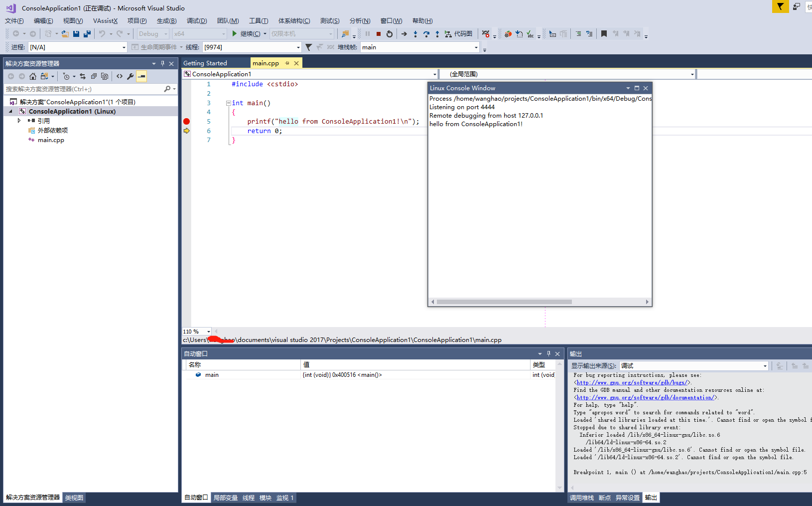Click the Collapse All icon in Solution Explorer
The height and width of the screenshot is (506, 812).
[94, 76]
